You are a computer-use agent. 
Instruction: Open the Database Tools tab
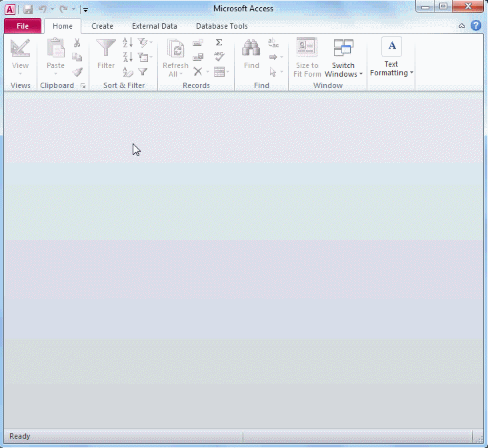pyautogui.click(x=222, y=26)
